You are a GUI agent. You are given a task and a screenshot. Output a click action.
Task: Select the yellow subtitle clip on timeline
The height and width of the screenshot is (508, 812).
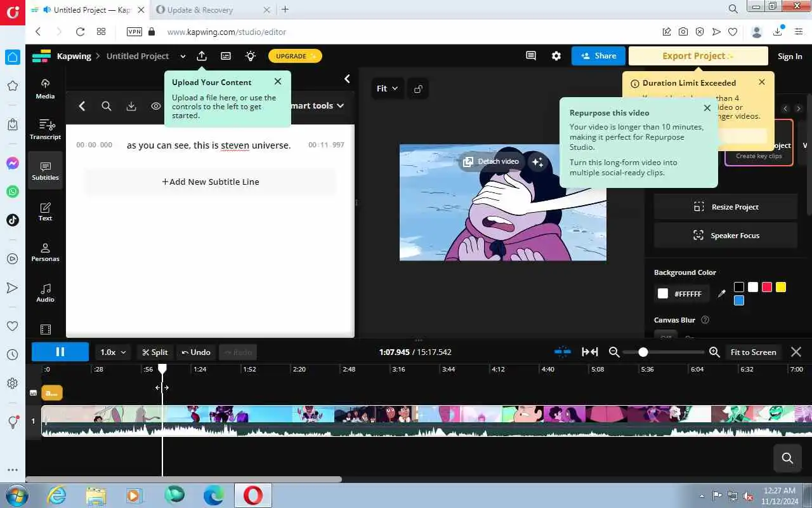52,393
